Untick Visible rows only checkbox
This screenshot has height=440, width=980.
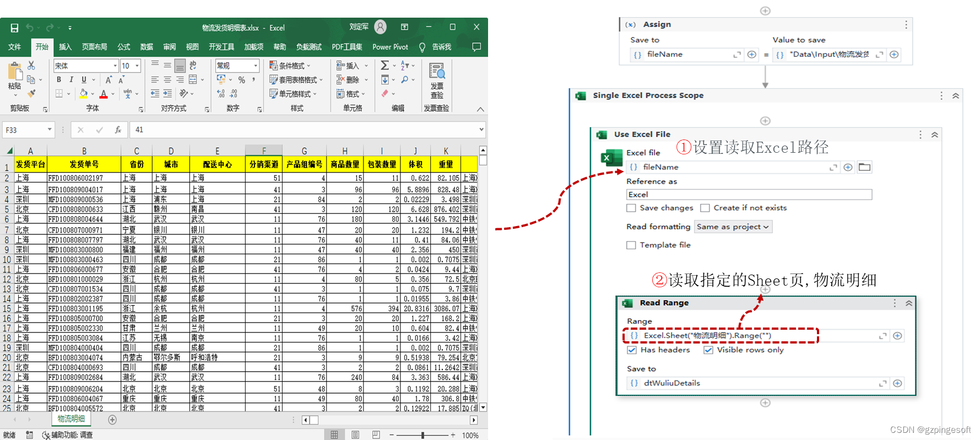(708, 350)
